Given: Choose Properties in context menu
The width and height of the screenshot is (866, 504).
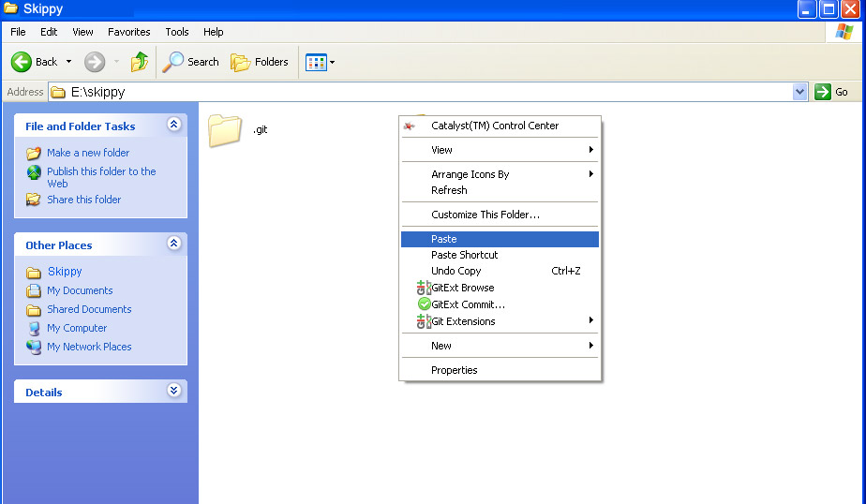Looking at the screenshot, I should click(500, 370).
